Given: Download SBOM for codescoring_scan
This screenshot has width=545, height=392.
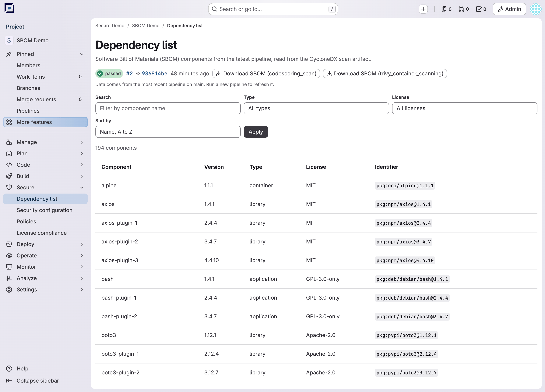Looking at the screenshot, I should coord(266,74).
